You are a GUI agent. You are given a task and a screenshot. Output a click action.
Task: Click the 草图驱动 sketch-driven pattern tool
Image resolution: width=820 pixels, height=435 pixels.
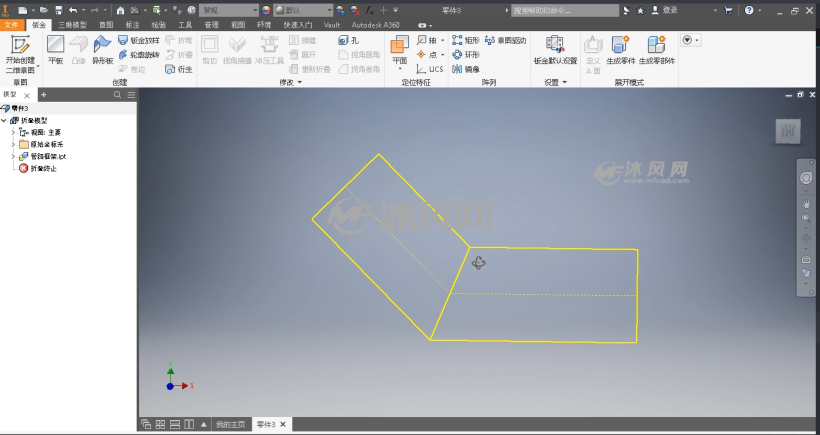click(506, 40)
